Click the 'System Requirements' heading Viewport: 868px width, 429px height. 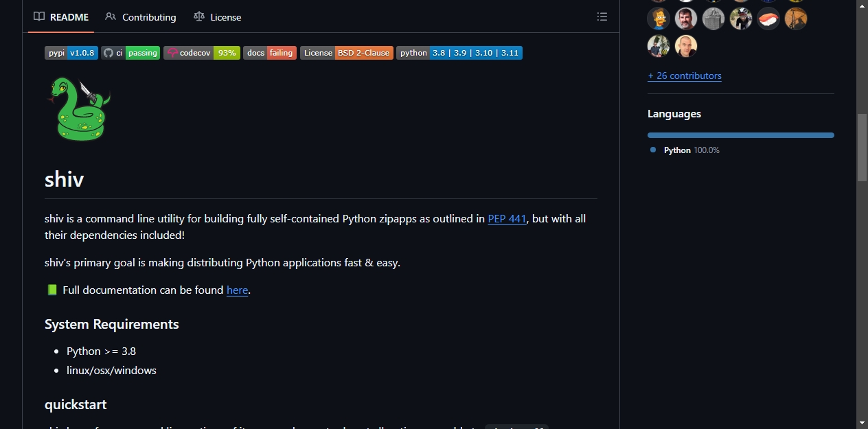click(112, 324)
